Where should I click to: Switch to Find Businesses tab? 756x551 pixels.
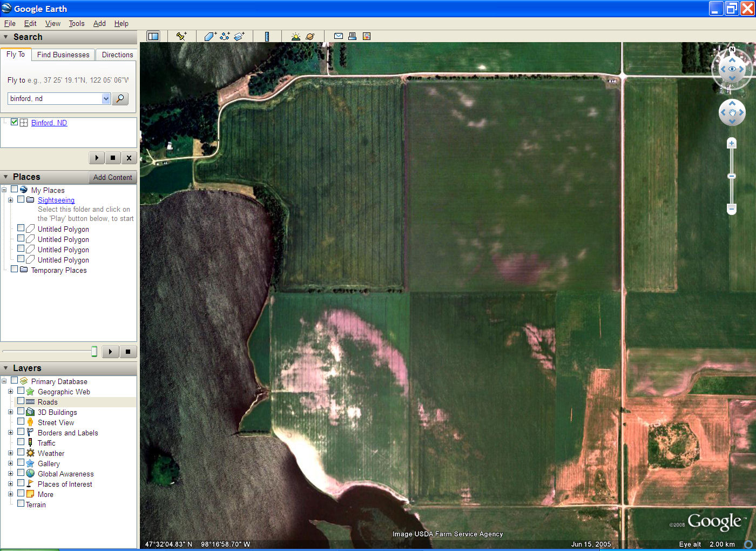coord(63,55)
